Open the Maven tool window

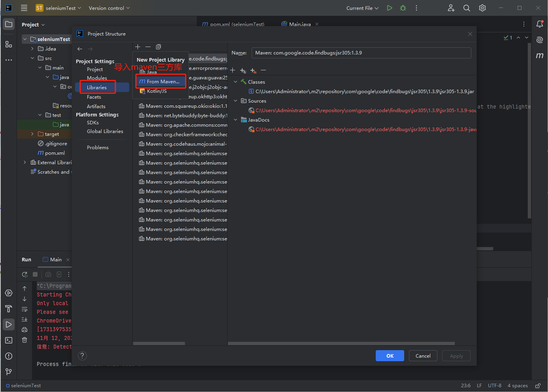540,56
